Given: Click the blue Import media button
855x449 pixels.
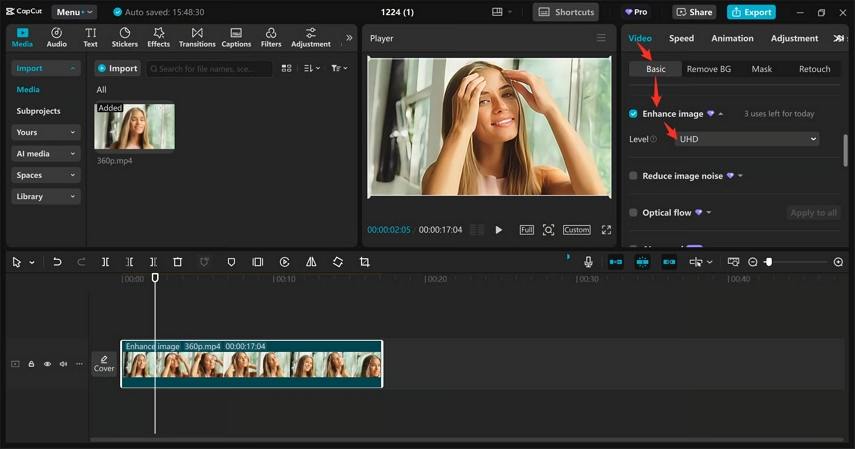Looking at the screenshot, I should pyautogui.click(x=118, y=68).
